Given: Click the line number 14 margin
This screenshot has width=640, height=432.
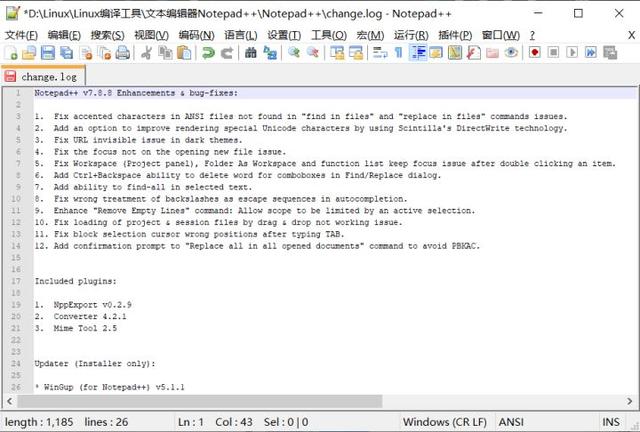Looking at the screenshot, I should click(16, 246).
